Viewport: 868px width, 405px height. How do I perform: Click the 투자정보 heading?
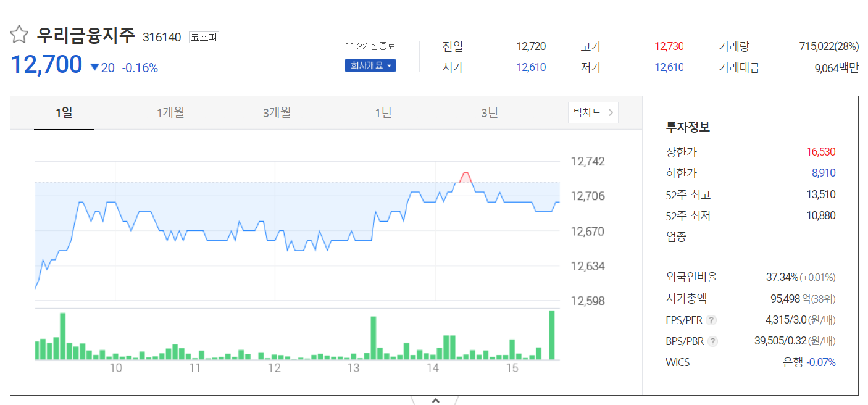(x=688, y=127)
